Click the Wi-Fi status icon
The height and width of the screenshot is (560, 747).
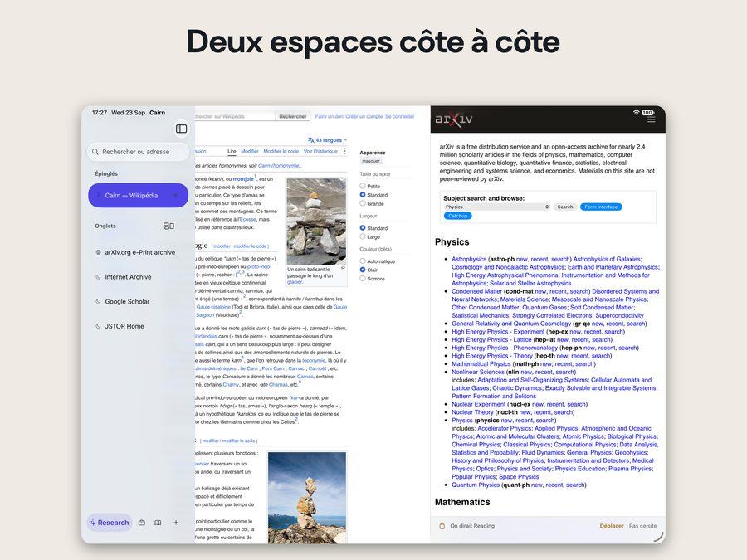636,112
